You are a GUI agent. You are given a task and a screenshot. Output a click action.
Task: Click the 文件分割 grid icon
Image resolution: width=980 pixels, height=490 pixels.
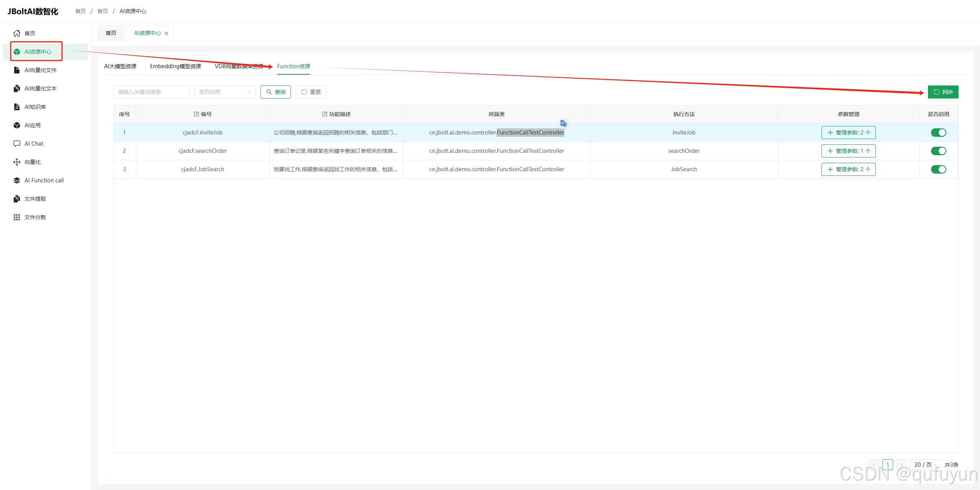point(17,217)
